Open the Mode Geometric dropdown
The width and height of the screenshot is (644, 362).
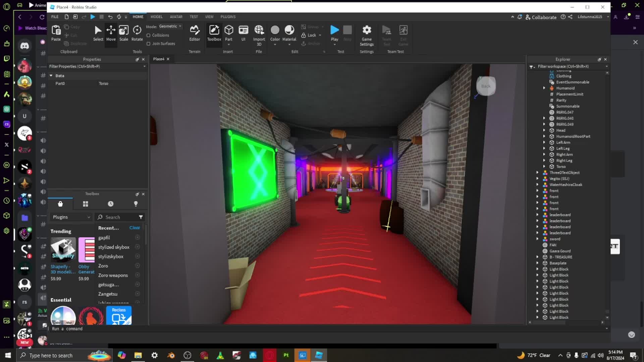click(170, 26)
